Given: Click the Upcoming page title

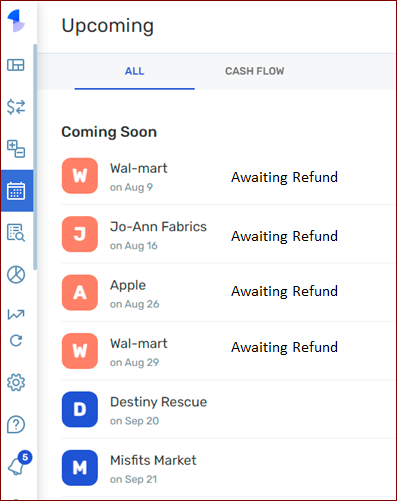Looking at the screenshot, I should point(108,26).
